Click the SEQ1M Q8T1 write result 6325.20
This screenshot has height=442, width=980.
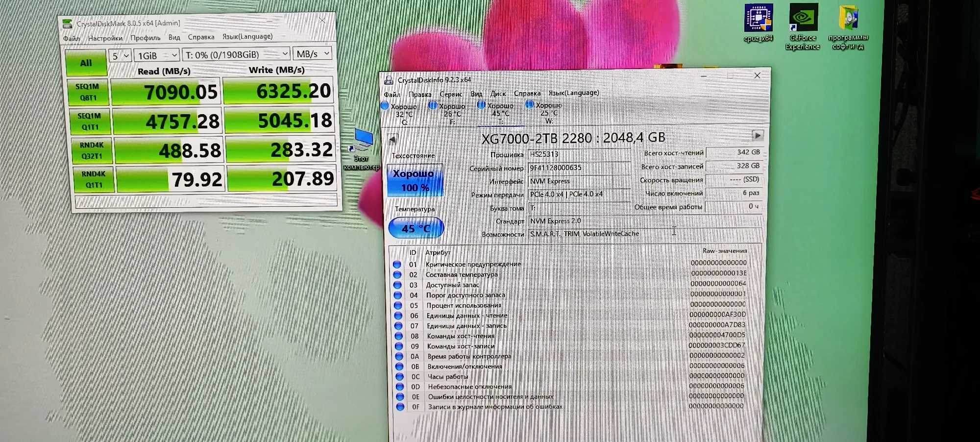click(x=278, y=90)
